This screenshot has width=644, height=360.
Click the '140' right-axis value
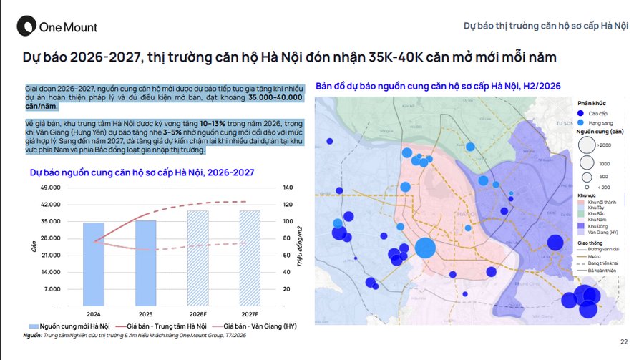(288, 188)
